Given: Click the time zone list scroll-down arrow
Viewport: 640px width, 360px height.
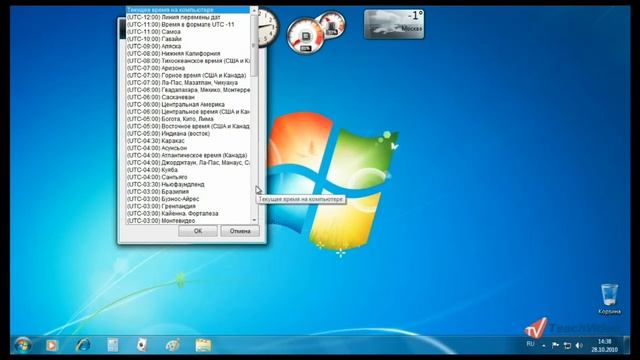Looking at the screenshot, I should [254, 220].
